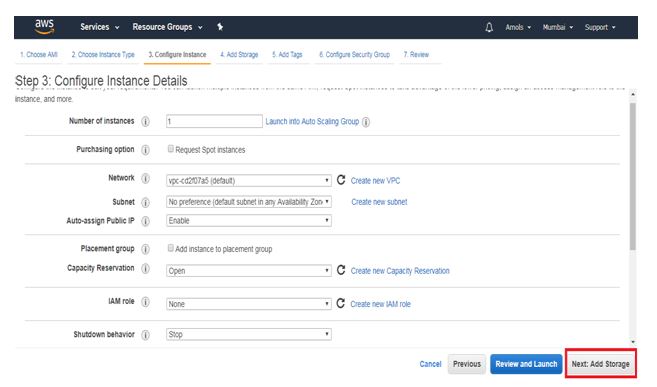Expand the Services menu
657x387 pixels.
(x=100, y=27)
